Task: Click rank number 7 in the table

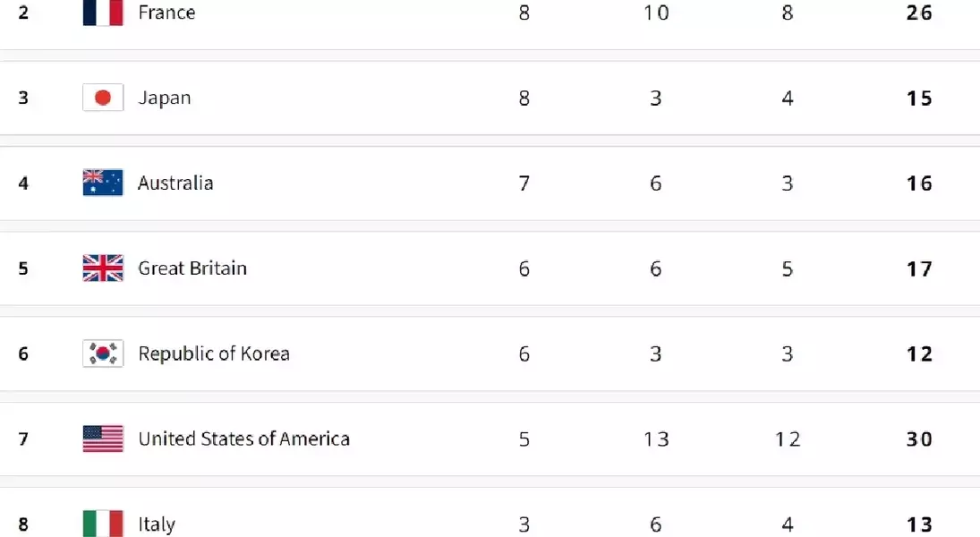Action: click(23, 439)
